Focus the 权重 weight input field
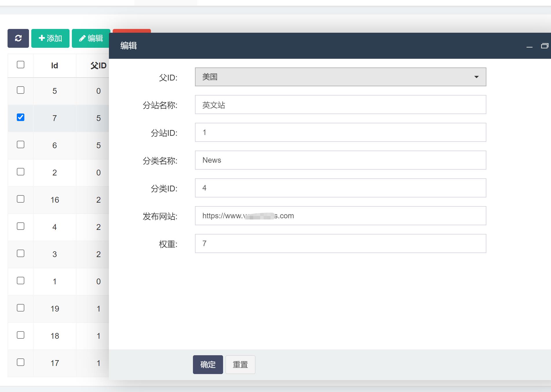The height and width of the screenshot is (392, 551). tap(340, 243)
